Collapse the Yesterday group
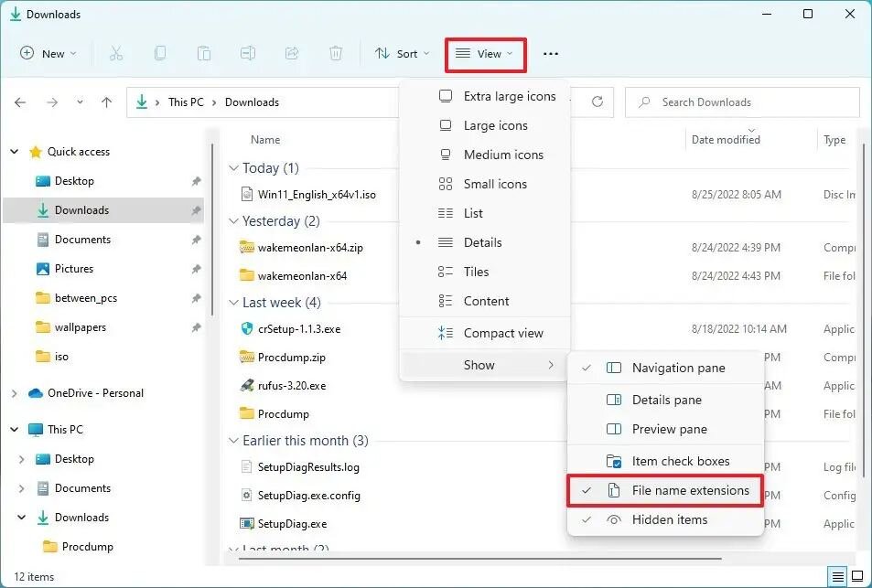This screenshot has width=872, height=588. [234, 221]
